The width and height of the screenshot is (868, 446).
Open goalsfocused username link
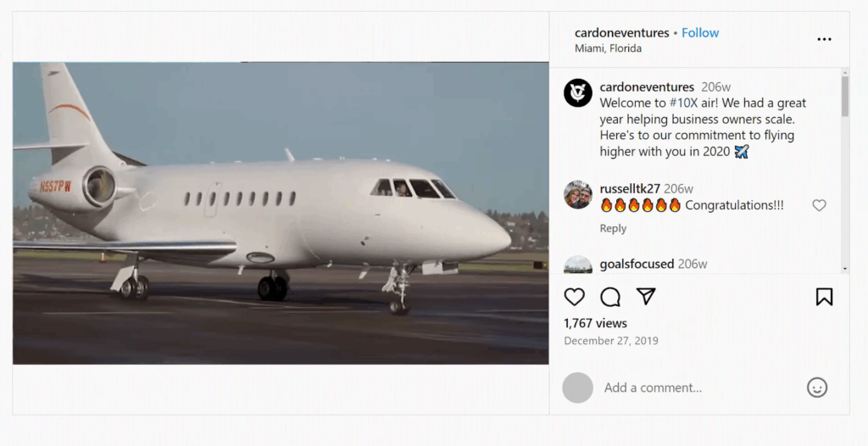point(637,264)
